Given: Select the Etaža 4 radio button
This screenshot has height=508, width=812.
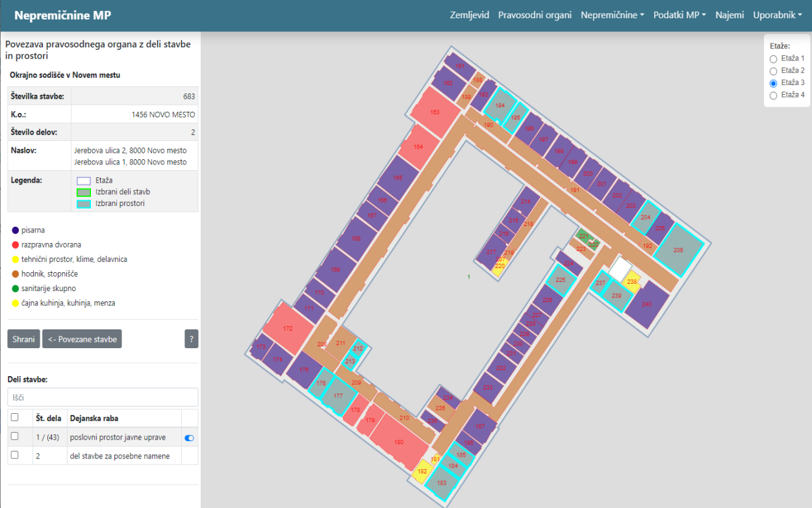Looking at the screenshot, I should pos(773,95).
